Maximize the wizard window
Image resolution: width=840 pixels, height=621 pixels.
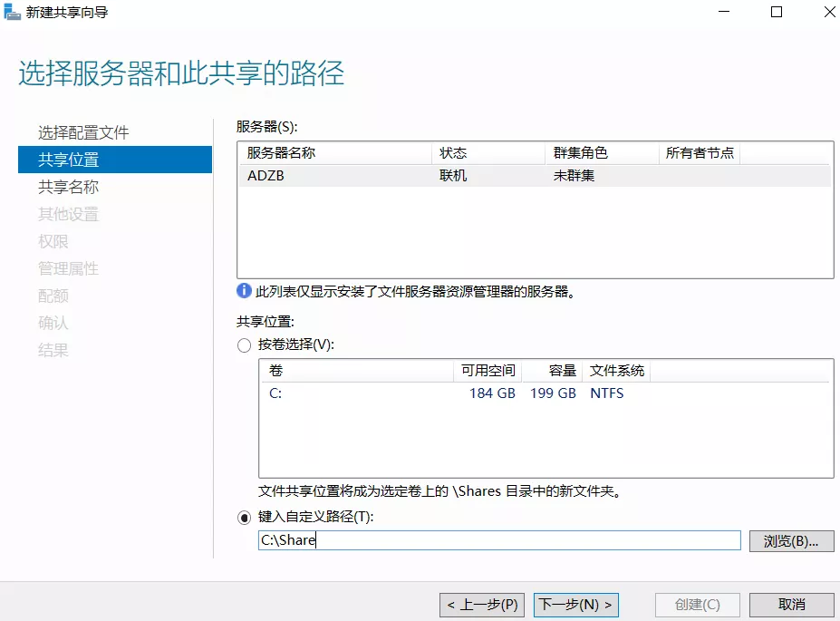tap(777, 13)
